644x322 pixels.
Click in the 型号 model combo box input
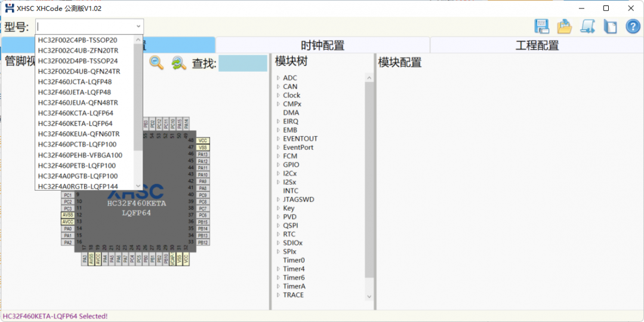coord(85,26)
